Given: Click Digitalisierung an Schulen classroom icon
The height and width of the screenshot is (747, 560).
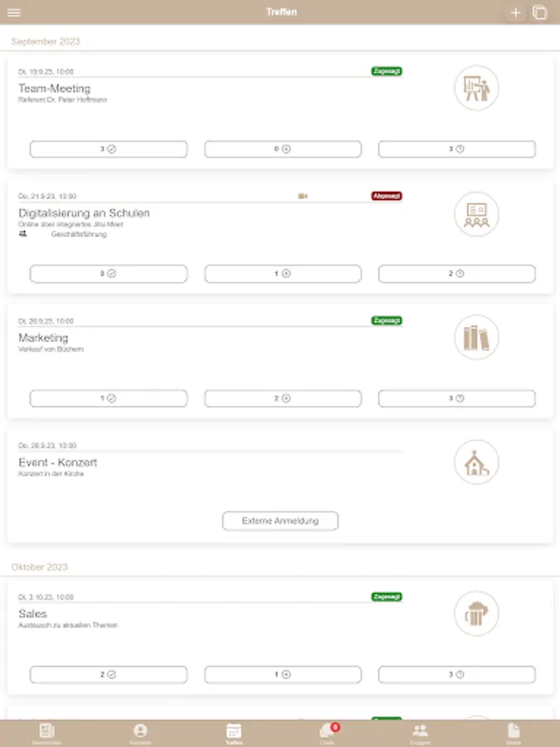Looking at the screenshot, I should 476,214.
